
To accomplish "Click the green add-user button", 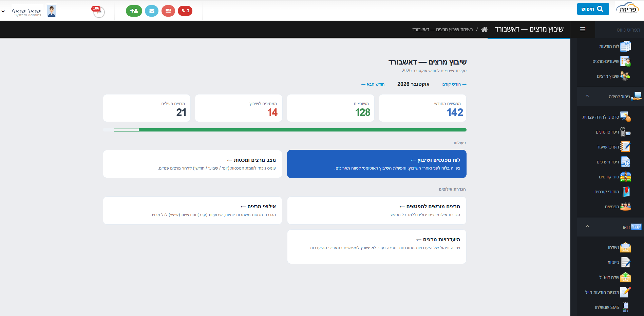I will click(134, 11).
